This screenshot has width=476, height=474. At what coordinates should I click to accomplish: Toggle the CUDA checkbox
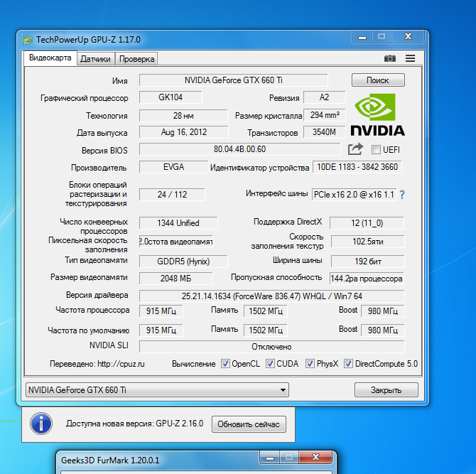(271, 364)
